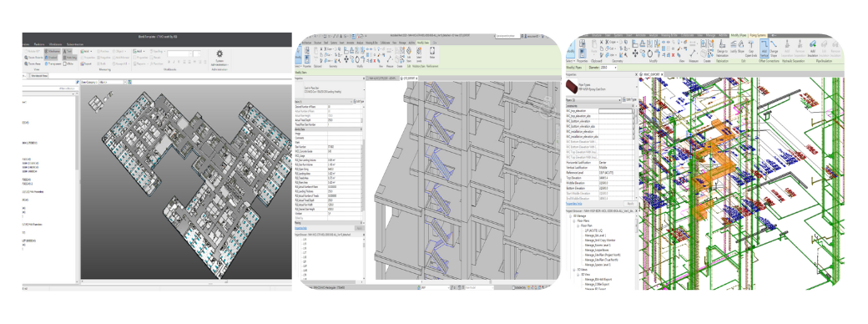Open the Modify | Stairs ribbon tab
868x324 pixels.
[423, 43]
